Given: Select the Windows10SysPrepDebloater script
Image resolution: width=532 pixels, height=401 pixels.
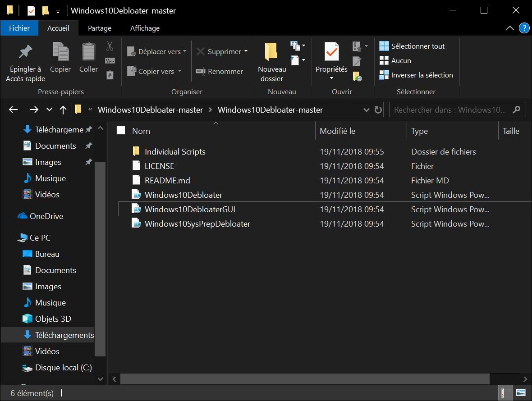Looking at the screenshot, I should pos(197,224).
